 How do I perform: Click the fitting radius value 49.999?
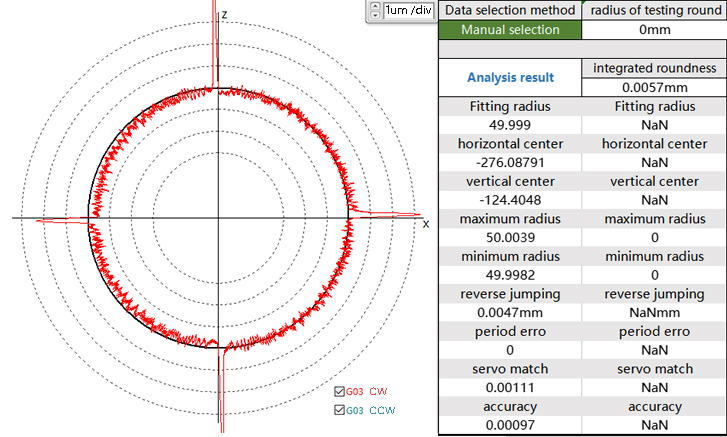pyautogui.click(x=510, y=124)
